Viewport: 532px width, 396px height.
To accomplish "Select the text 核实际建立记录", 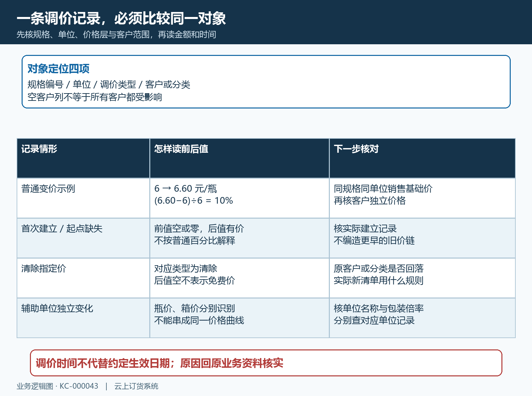I will [365, 229].
